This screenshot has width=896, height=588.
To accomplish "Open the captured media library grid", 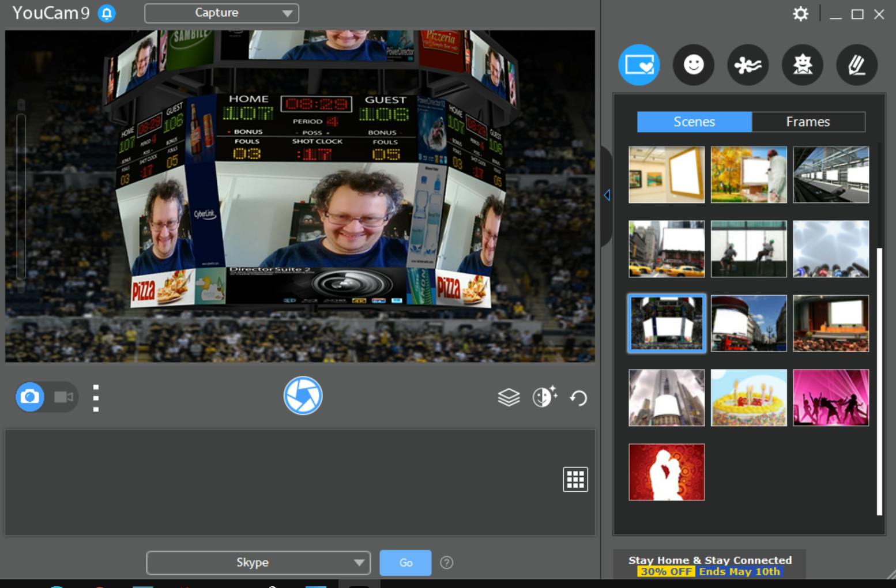I will (x=575, y=479).
